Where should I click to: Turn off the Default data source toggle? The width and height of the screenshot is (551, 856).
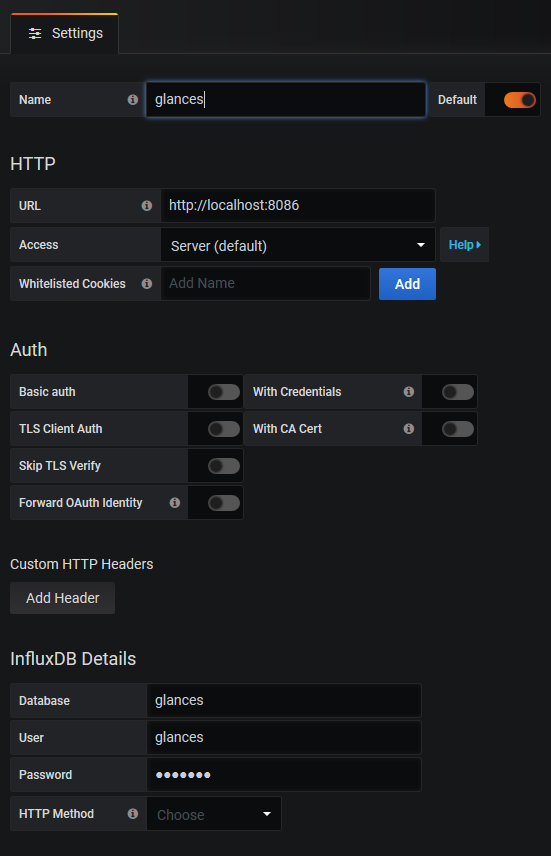pos(519,100)
